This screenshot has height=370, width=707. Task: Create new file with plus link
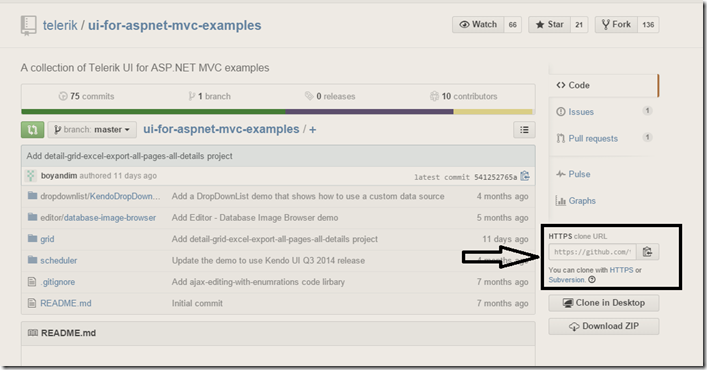(x=312, y=130)
